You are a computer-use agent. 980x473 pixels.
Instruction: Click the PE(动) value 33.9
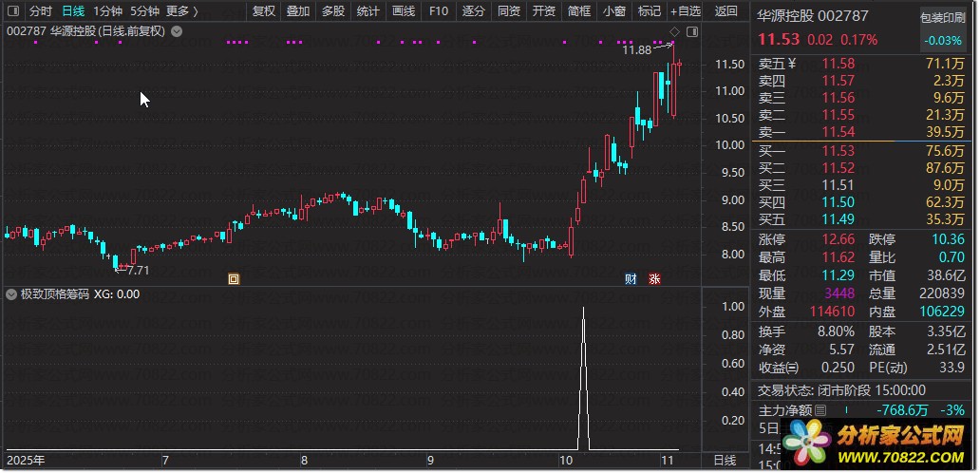click(952, 368)
